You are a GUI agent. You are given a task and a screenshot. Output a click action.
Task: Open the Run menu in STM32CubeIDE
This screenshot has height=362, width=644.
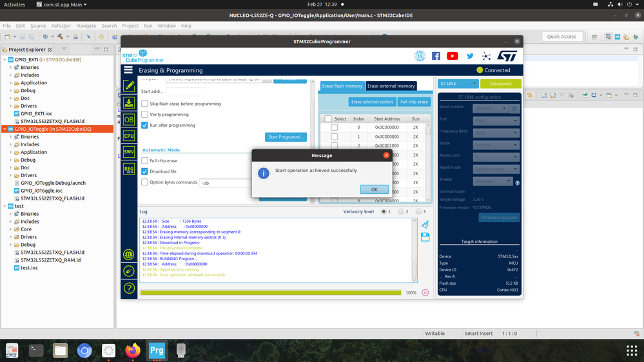[x=148, y=26]
